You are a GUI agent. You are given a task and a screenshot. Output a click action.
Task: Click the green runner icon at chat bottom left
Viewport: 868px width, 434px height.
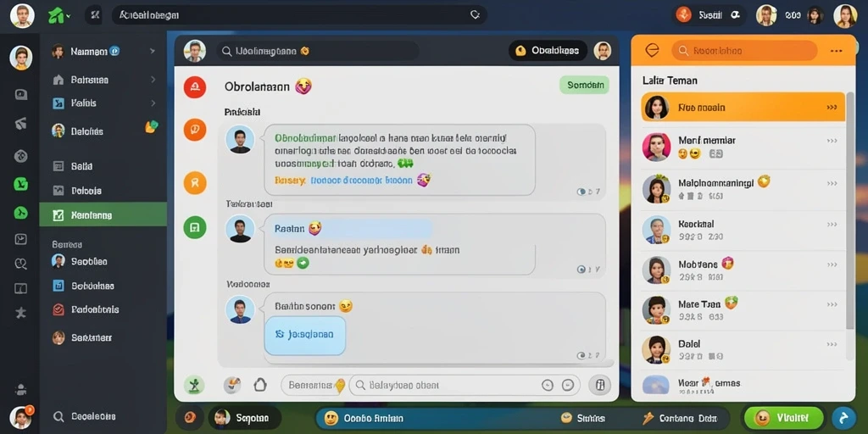click(194, 385)
